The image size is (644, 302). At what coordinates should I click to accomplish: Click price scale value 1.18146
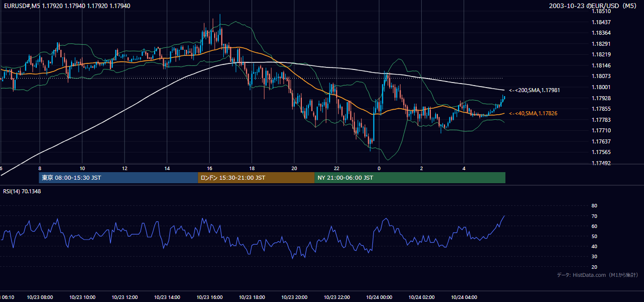point(602,65)
